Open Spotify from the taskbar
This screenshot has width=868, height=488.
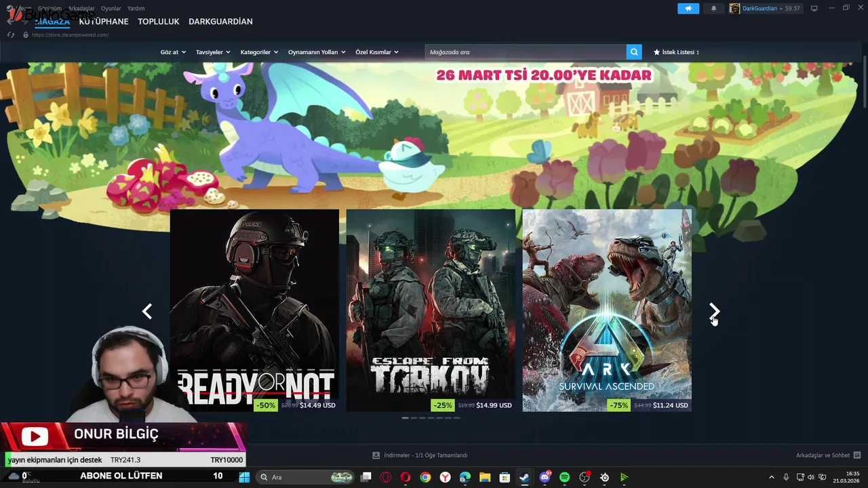pos(564,477)
